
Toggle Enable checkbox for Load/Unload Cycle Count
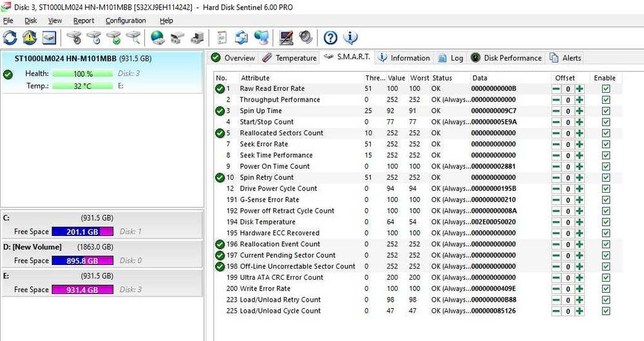606,311
